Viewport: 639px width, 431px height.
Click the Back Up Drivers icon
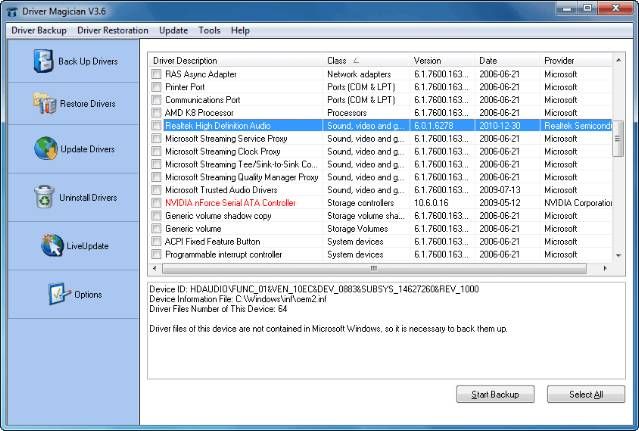coord(44,61)
